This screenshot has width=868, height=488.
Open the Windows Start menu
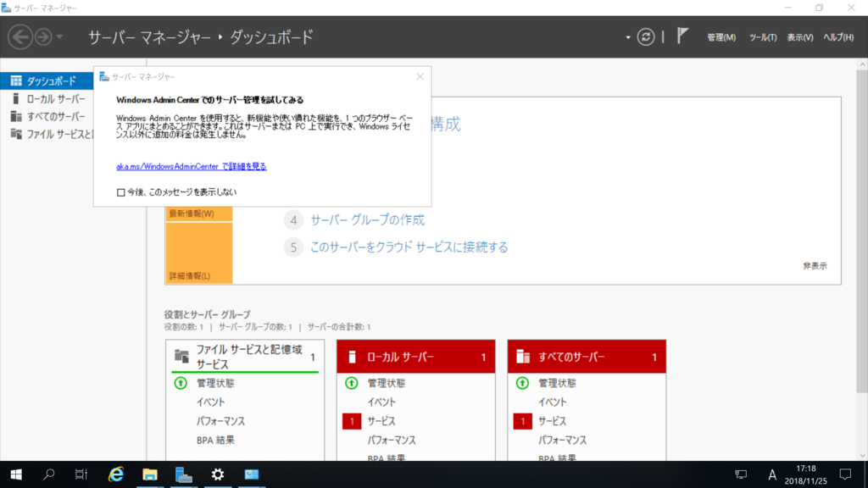point(16,474)
